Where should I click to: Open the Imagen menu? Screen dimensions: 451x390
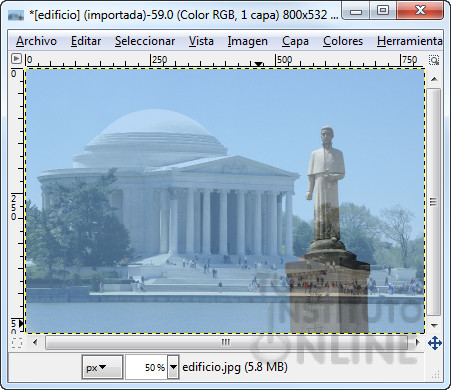click(247, 41)
